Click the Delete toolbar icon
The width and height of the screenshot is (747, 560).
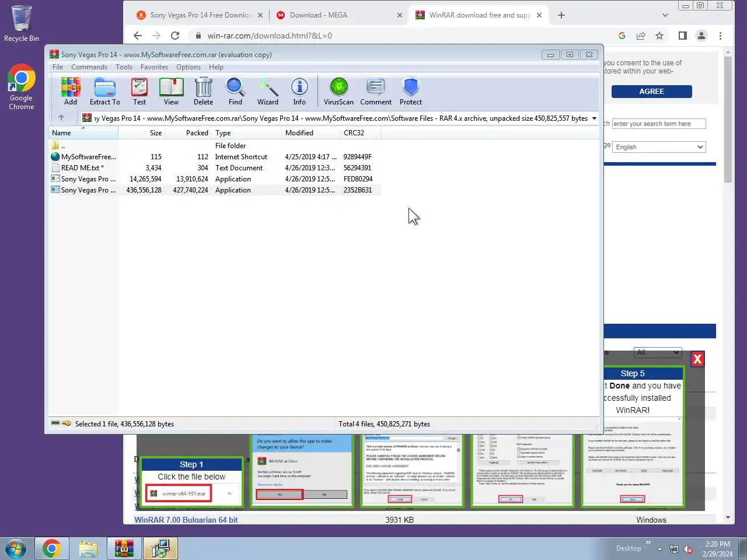coord(203,91)
